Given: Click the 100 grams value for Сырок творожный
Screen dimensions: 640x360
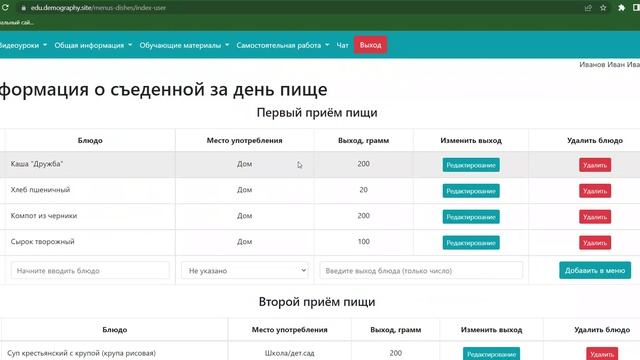Looking at the screenshot, I should (363, 242).
